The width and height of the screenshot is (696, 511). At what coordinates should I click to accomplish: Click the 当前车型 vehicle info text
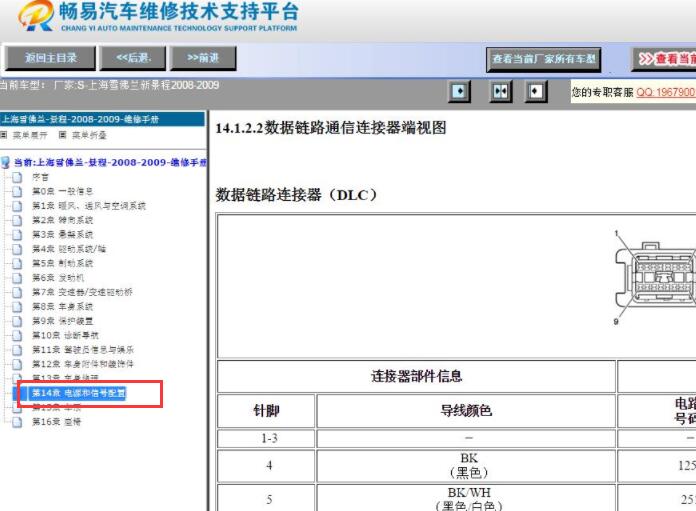[x=110, y=85]
